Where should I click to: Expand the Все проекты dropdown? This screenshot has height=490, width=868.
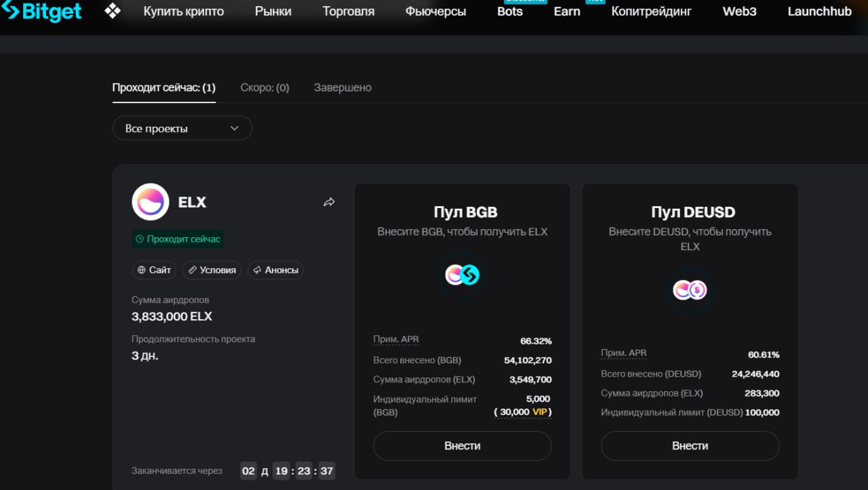(182, 128)
